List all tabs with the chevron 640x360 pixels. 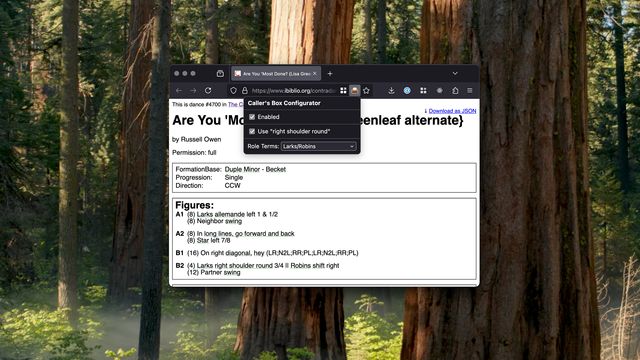[x=455, y=74]
